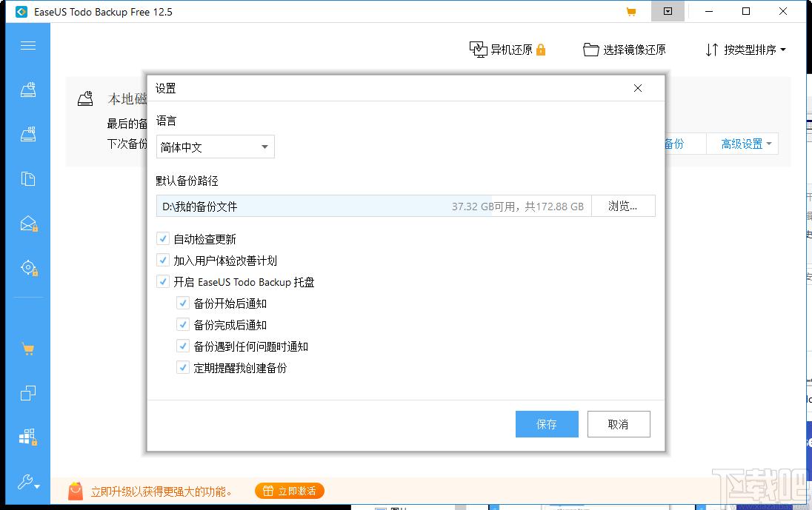Toggle 定期提醒我创建备份 checkbox
The width and height of the screenshot is (812, 510).
[183, 367]
